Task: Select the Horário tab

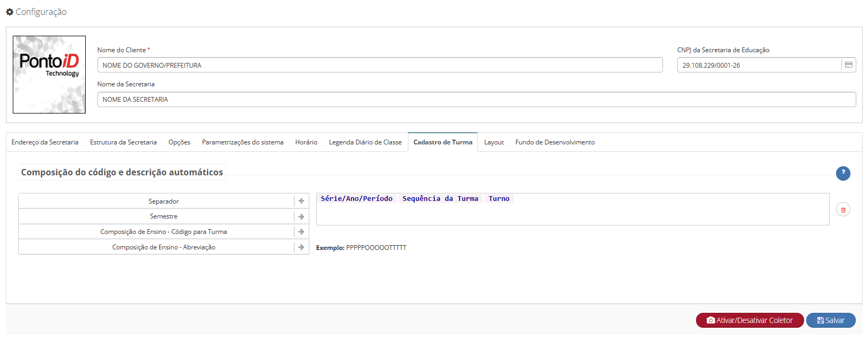Action: click(306, 142)
